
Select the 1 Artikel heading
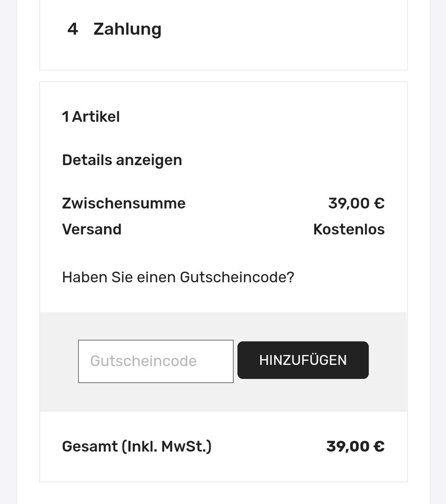tap(91, 117)
